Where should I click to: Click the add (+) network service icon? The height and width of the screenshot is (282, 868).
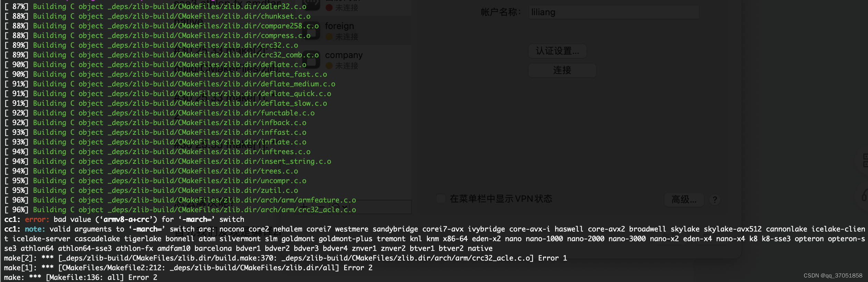[304, 207]
